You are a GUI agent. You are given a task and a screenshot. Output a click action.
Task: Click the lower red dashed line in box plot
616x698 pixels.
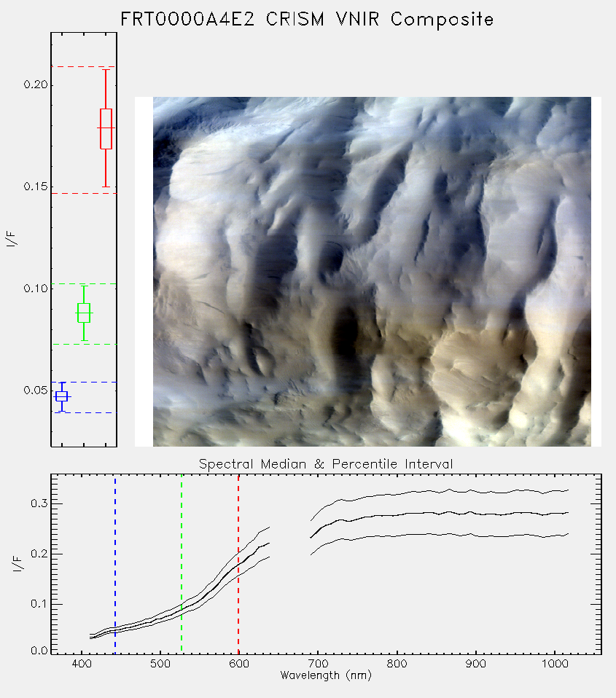point(84,194)
